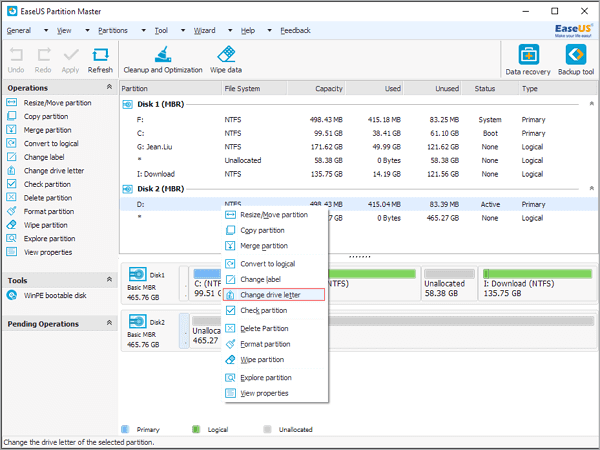
Task: Collapse the Operations panel
Action: coord(109,87)
